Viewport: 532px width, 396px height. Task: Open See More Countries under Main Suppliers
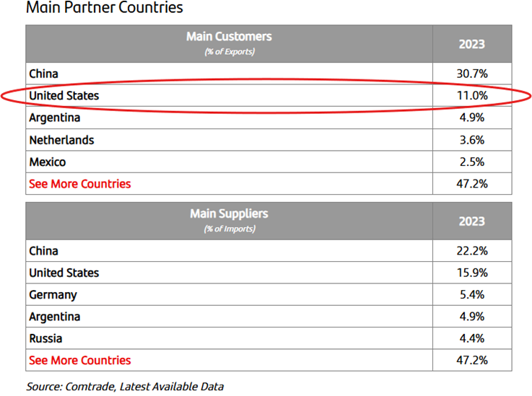coord(80,361)
